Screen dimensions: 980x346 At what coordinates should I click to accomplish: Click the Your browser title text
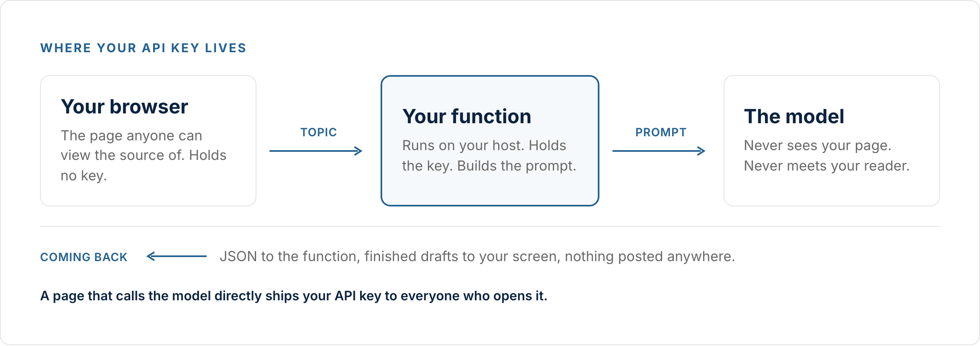(125, 107)
